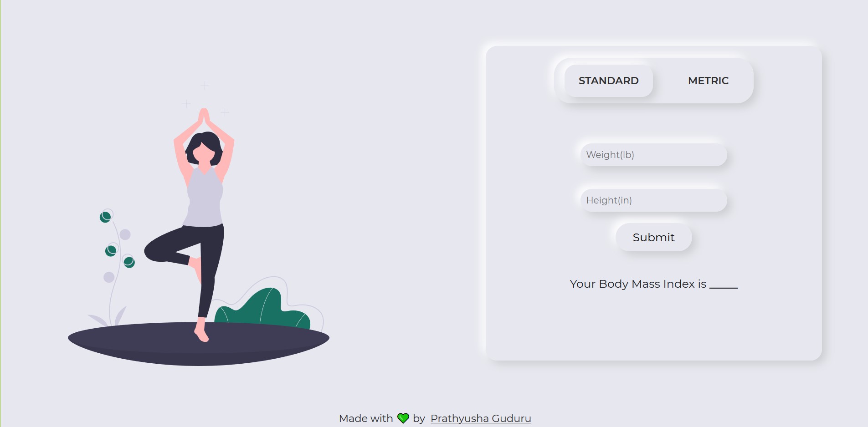Screen dimensions: 868x427
Task: Click the topmost sparkle plus above the hands
Action: coord(205,85)
